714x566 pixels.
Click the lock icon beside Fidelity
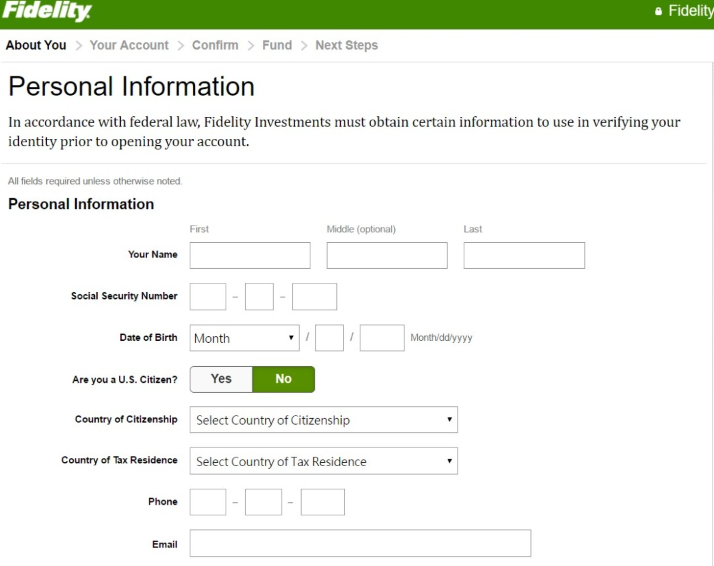(658, 12)
